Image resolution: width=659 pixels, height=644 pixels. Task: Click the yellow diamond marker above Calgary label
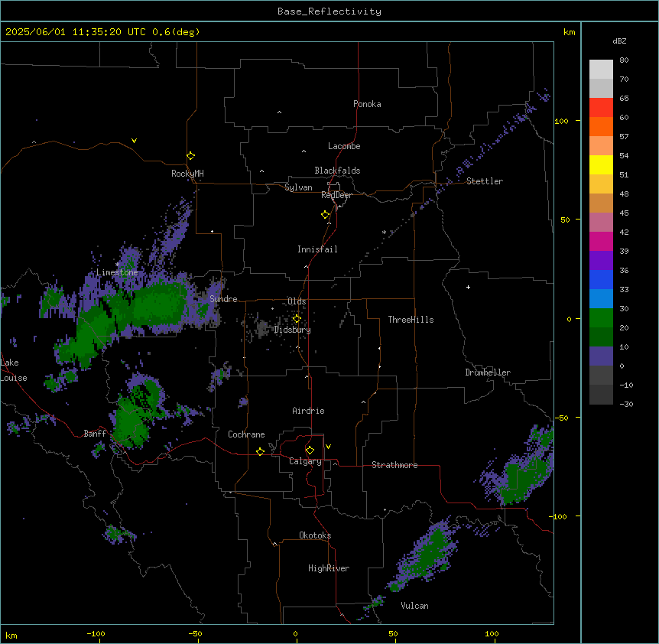pos(310,450)
